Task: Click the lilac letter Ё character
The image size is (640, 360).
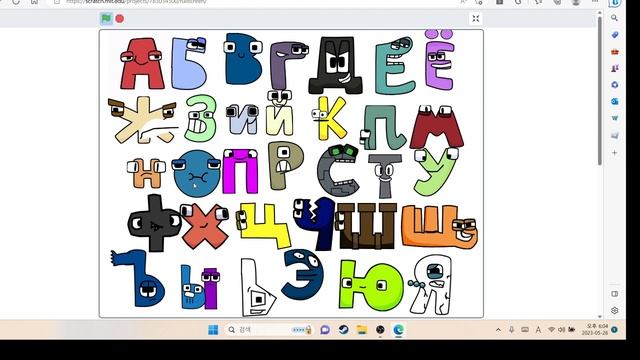Action: pos(439,60)
